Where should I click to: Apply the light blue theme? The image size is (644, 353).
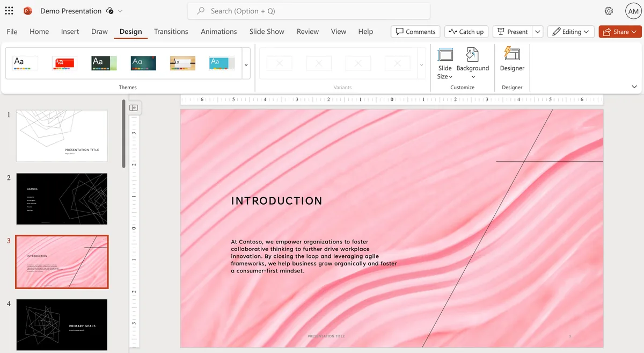point(222,63)
